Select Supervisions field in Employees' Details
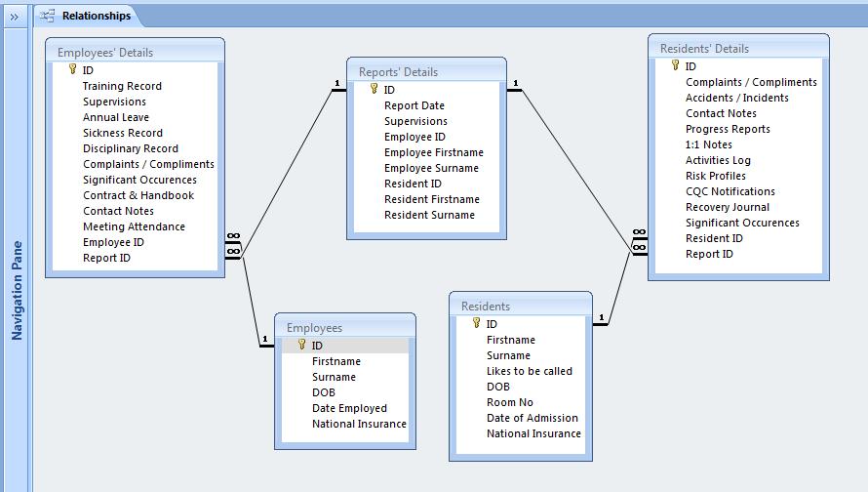Viewport: 868px width, 492px height. pyautogui.click(x=114, y=102)
